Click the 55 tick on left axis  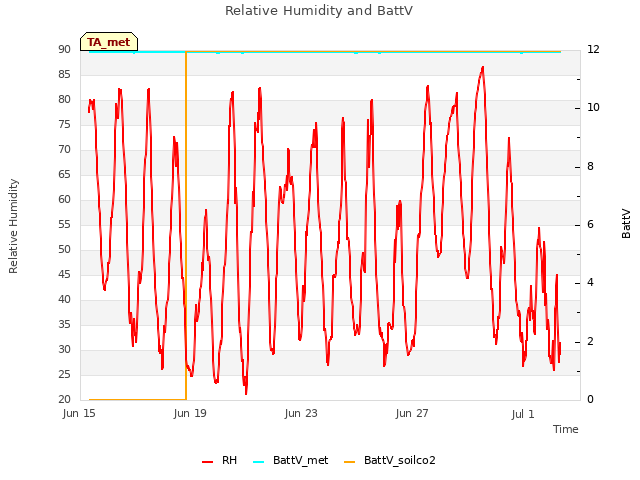[64, 224]
